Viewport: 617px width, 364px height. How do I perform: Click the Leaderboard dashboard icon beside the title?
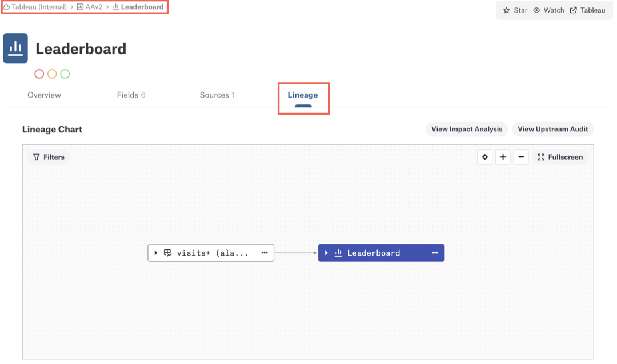coord(15,48)
